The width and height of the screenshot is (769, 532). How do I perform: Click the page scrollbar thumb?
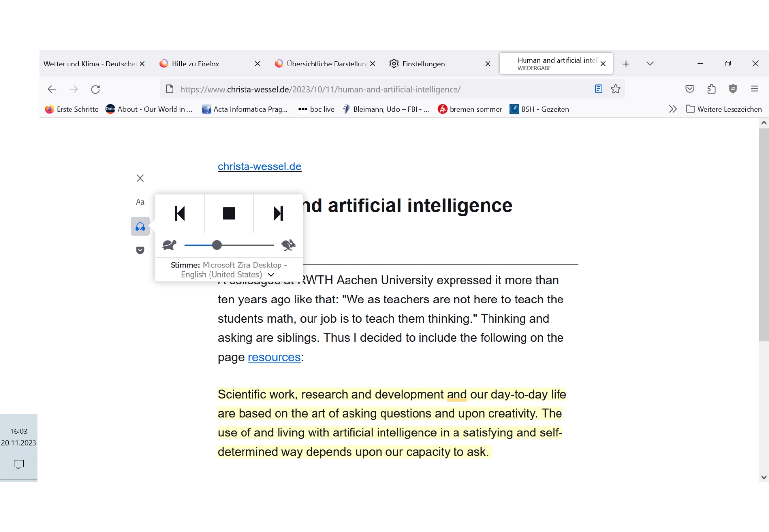tap(764, 234)
